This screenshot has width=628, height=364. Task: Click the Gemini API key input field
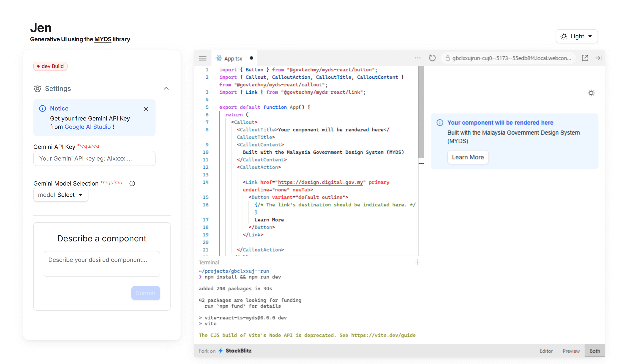(x=94, y=158)
